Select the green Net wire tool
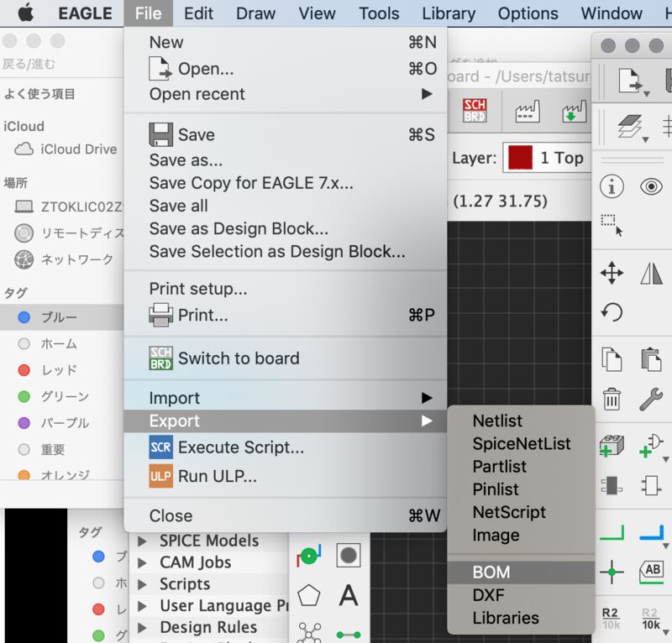Viewport: 672px width, 643px height. [x=612, y=532]
